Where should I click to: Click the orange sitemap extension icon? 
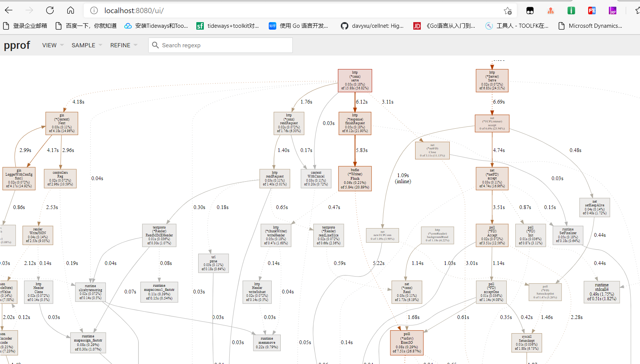click(x=551, y=11)
